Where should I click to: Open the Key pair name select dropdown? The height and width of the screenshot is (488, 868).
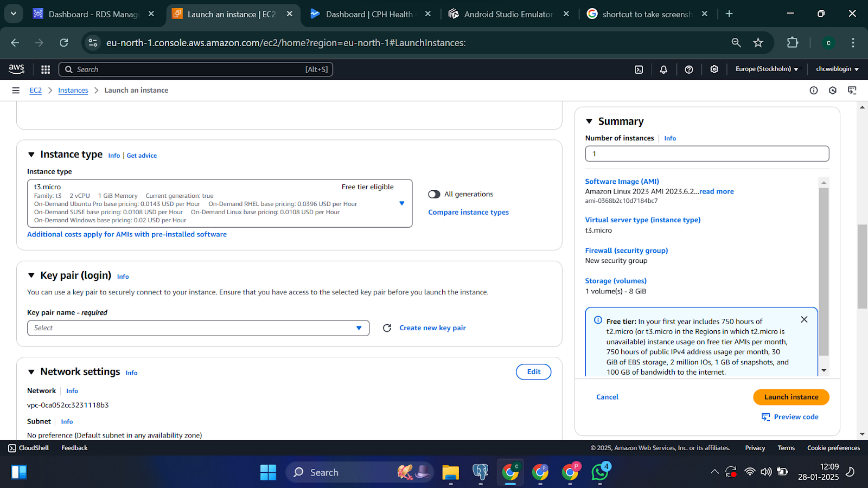[198, 328]
